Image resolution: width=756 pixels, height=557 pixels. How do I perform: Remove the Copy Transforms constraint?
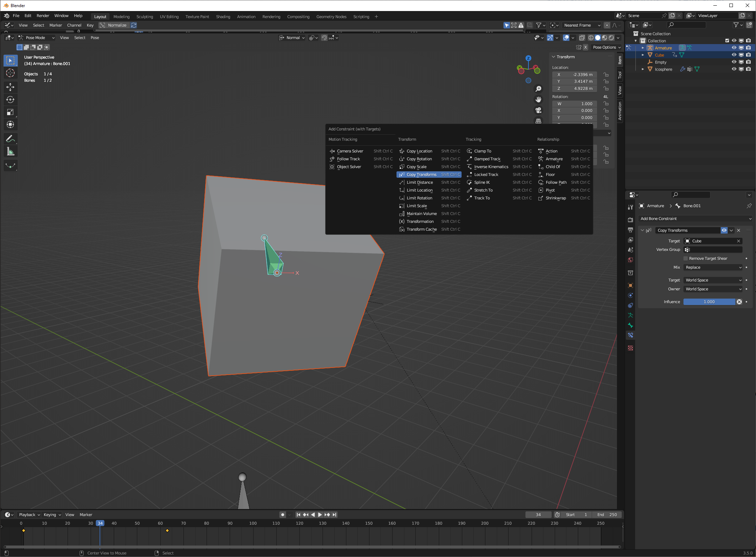[739, 230]
